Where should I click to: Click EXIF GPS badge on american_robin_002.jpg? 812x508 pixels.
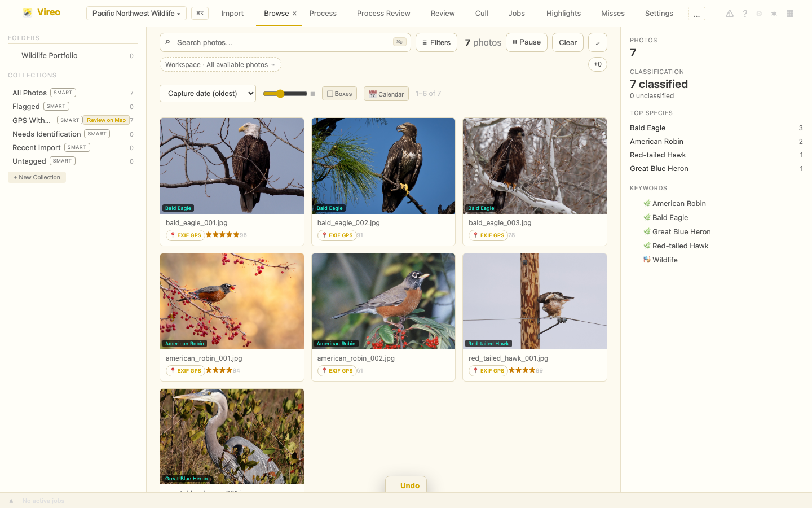coord(337,371)
